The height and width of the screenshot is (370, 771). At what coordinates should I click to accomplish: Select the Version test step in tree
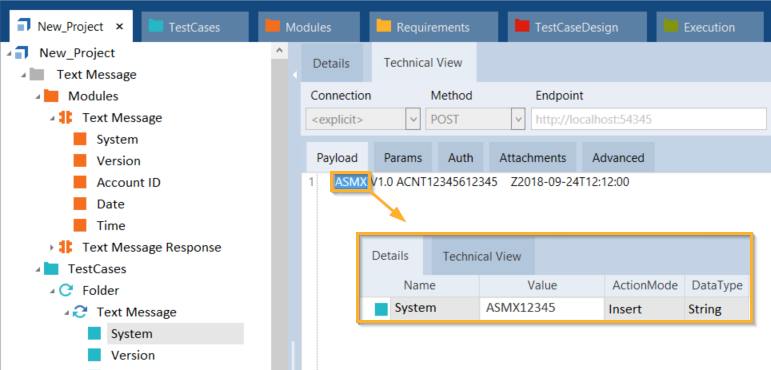coord(133,355)
